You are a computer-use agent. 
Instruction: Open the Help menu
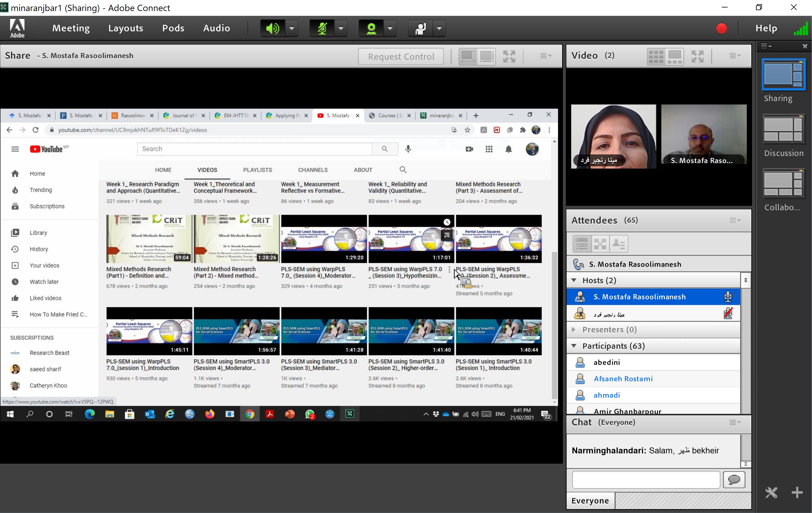click(x=766, y=28)
